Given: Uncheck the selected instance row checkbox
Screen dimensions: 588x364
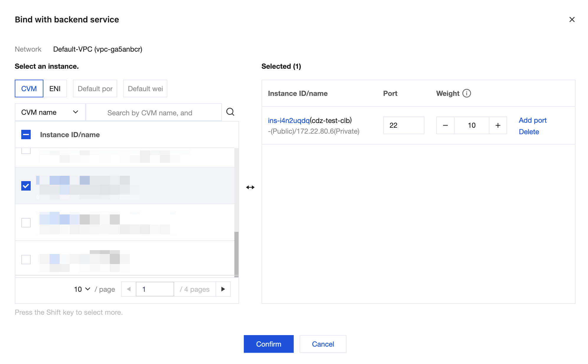Looking at the screenshot, I should pos(26,186).
